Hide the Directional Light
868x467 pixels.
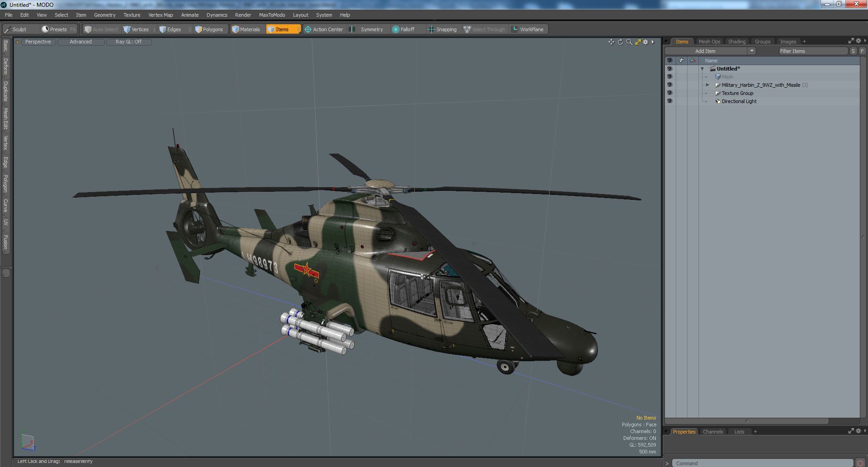point(669,101)
